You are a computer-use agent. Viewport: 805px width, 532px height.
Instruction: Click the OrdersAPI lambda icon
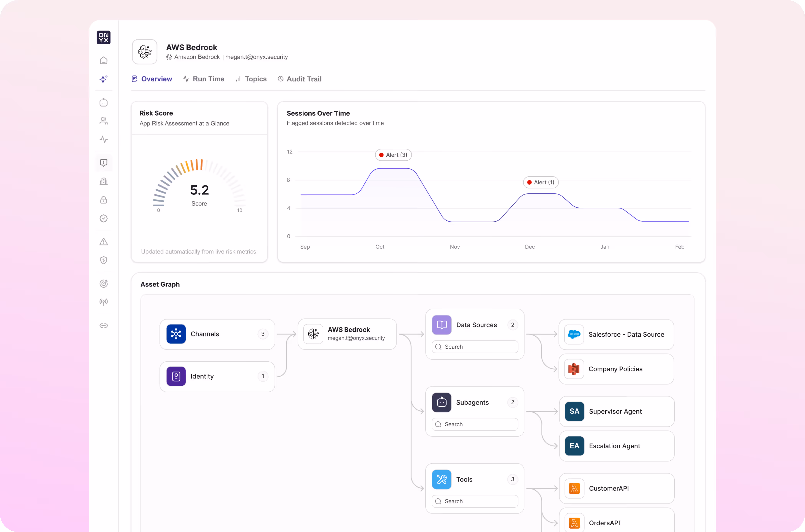pos(575,523)
